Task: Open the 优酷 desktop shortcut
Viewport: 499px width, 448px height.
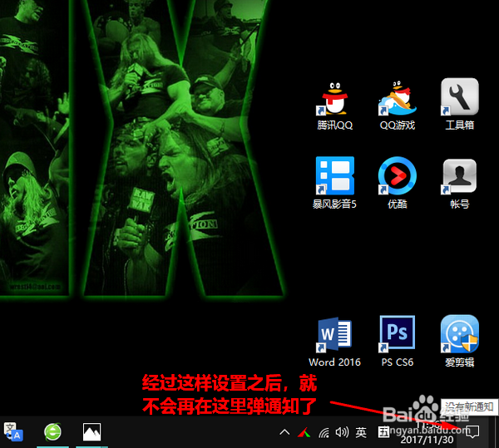Action: pos(398,183)
